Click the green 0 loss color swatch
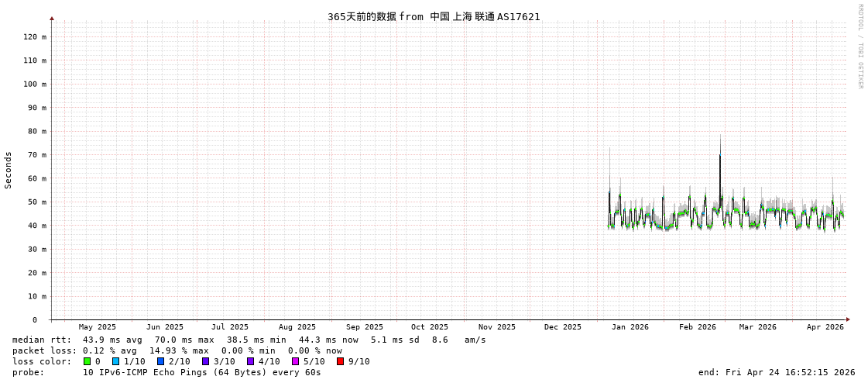Image resolution: width=868 pixels, height=383 pixels. point(87,361)
